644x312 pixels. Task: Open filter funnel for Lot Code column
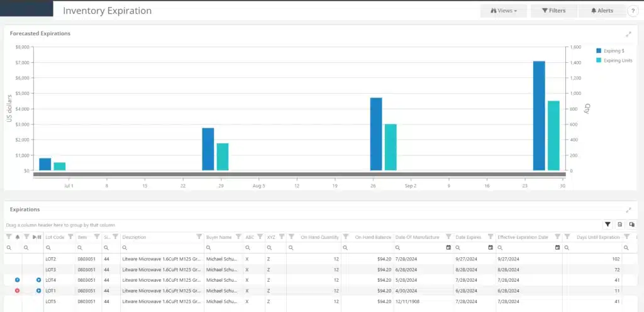coord(70,237)
